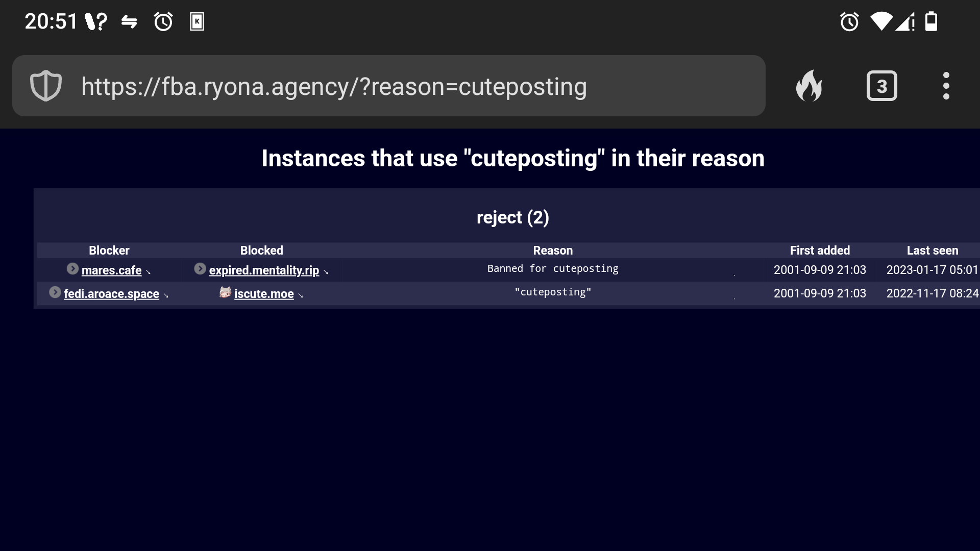Tap the fire clear-data icon
The height and width of the screenshot is (551, 980).
(809, 86)
